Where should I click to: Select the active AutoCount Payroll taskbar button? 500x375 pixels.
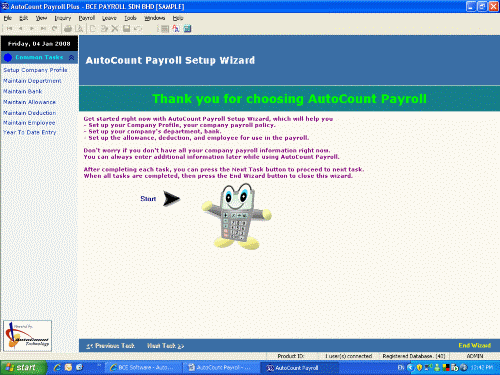[299, 368]
